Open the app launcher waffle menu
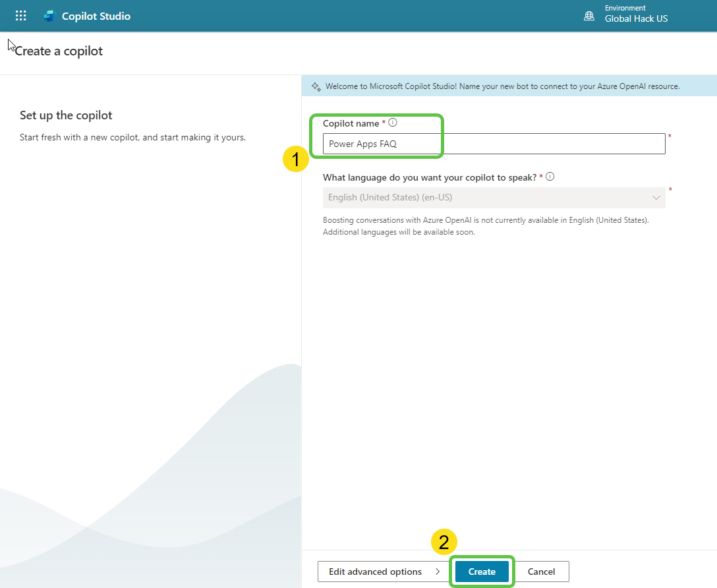 click(x=21, y=16)
